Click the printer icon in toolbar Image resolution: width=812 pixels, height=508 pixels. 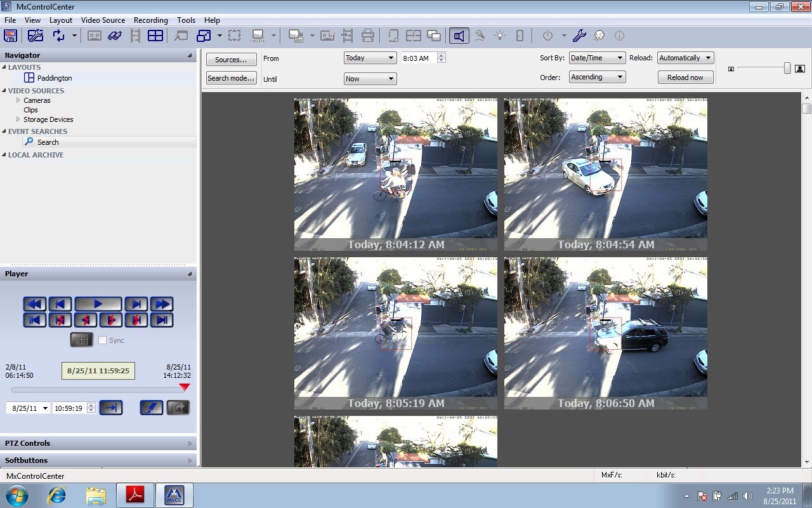click(367, 36)
